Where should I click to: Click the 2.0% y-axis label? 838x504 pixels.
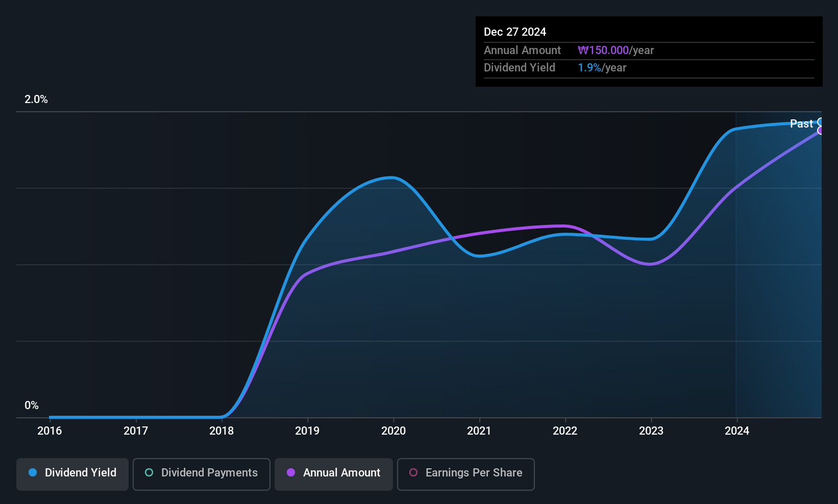[36, 99]
